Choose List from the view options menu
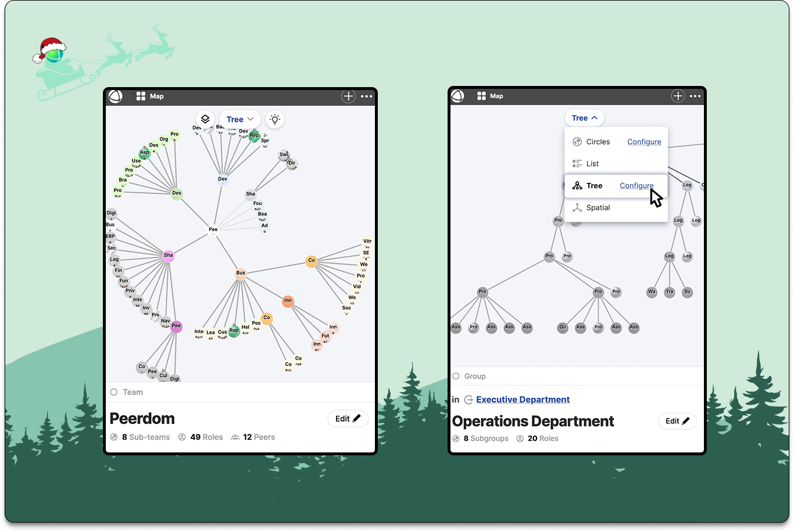The width and height of the screenshot is (794, 532). [x=591, y=163]
